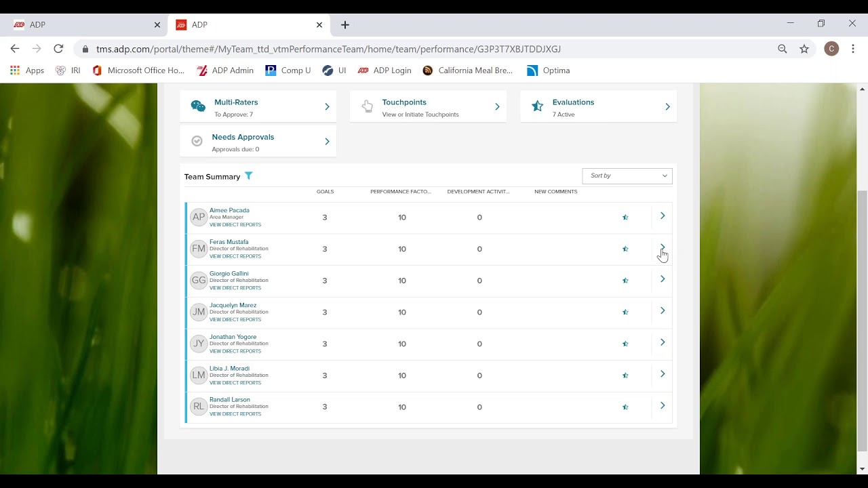The height and width of the screenshot is (488, 868).
Task: Bookmark this page with the star icon
Action: pos(804,49)
